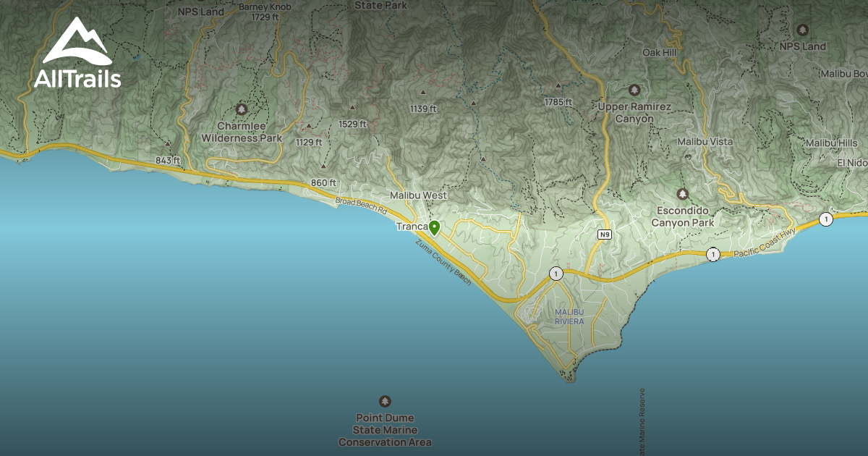Click the N9 route shield
Screen dimensions: 868x456
[x=605, y=235]
